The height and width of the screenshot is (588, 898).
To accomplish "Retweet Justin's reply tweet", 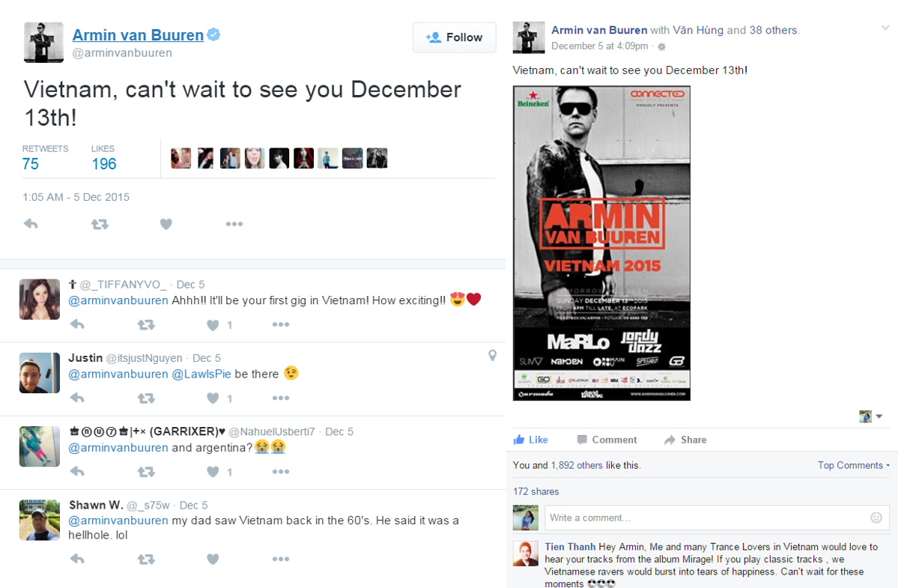I will click(146, 398).
